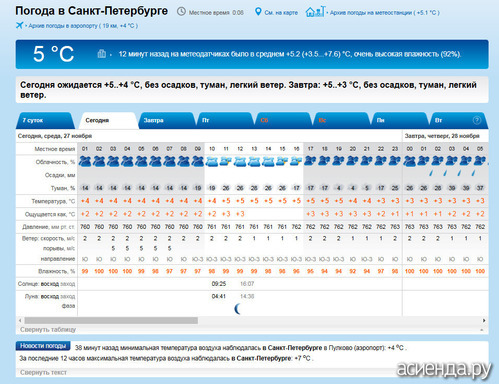Collapse table via Свернуть таблицу
This screenshot has width=499, height=384.
(x=48, y=329)
